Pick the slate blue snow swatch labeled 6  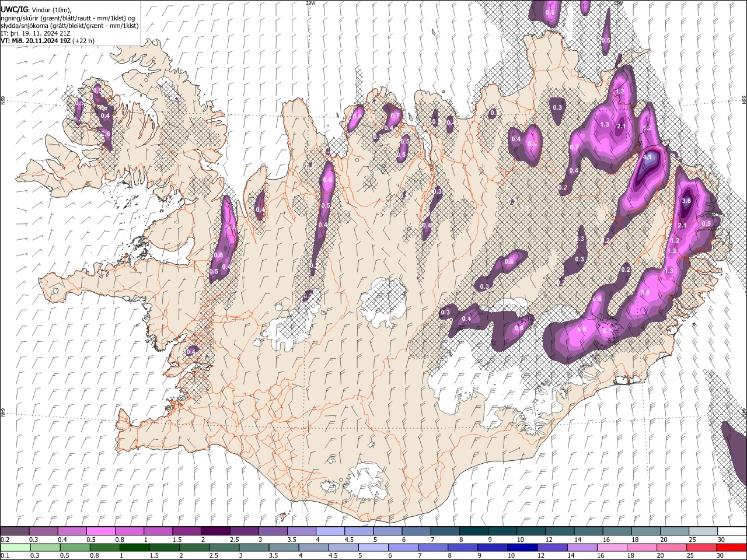click(416, 531)
